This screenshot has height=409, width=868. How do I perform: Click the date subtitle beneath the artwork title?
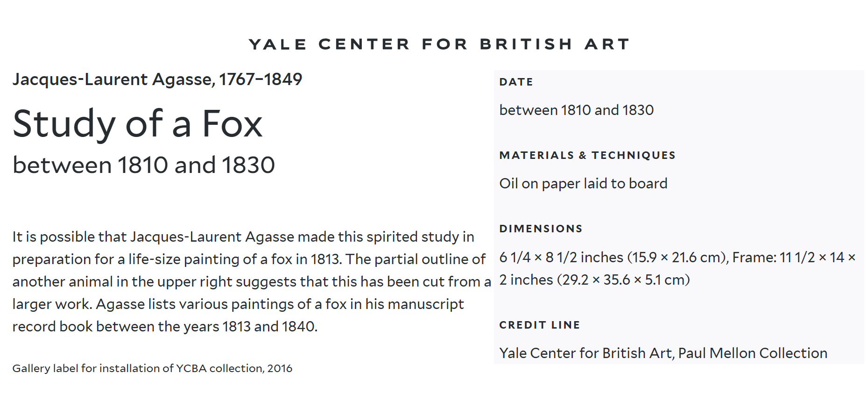pyautogui.click(x=143, y=165)
